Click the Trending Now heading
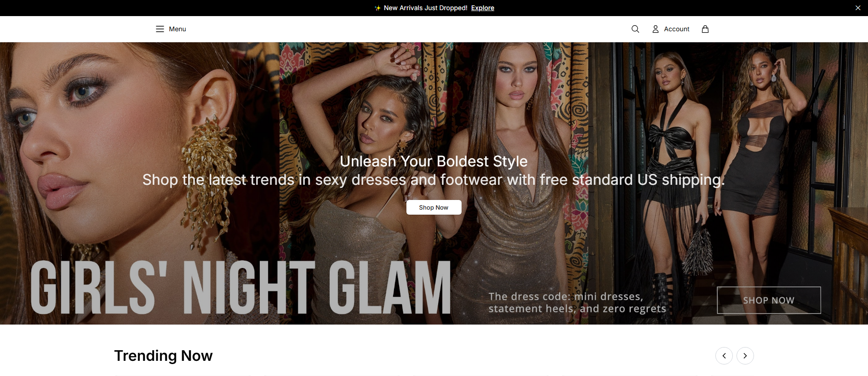 click(x=163, y=356)
